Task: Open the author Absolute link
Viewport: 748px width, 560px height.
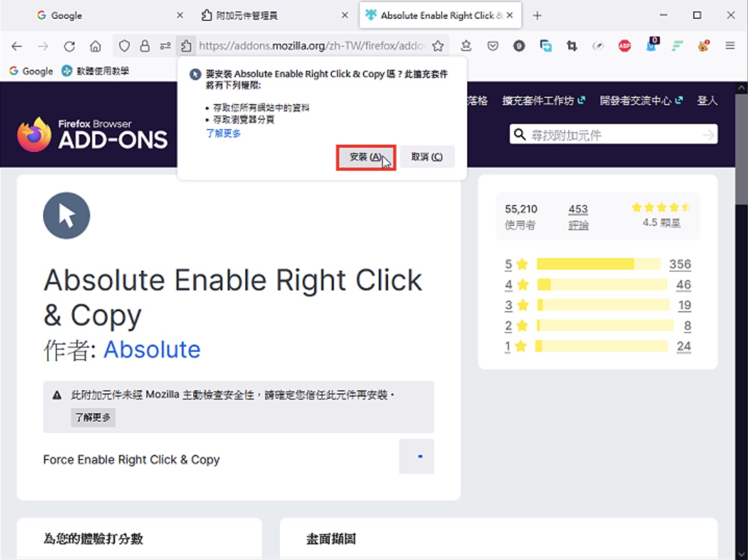Action: point(152,349)
